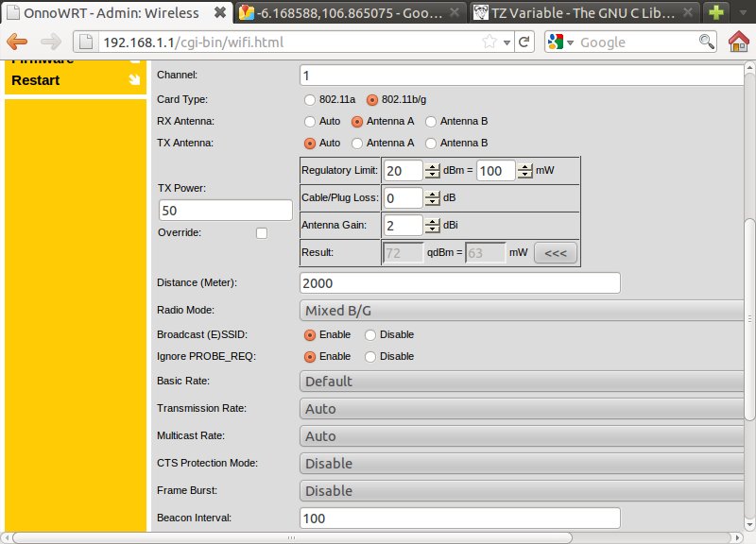Select RX Antenna B option

tap(431, 122)
